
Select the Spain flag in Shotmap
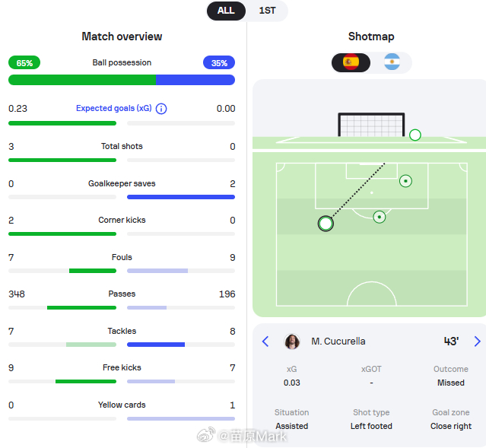click(x=351, y=62)
